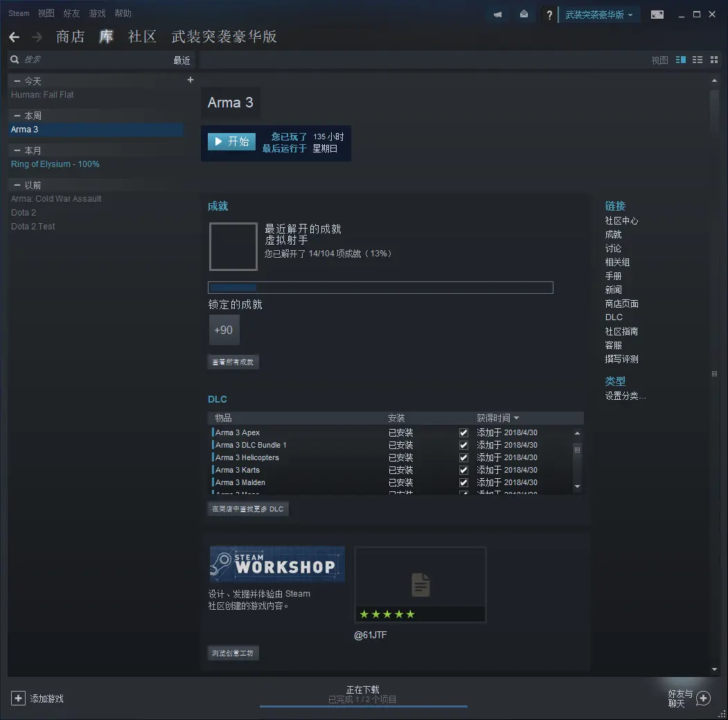Viewport: 728px width, 720px height.
Task: Select Dota 2 Test in library
Action: [x=33, y=226]
